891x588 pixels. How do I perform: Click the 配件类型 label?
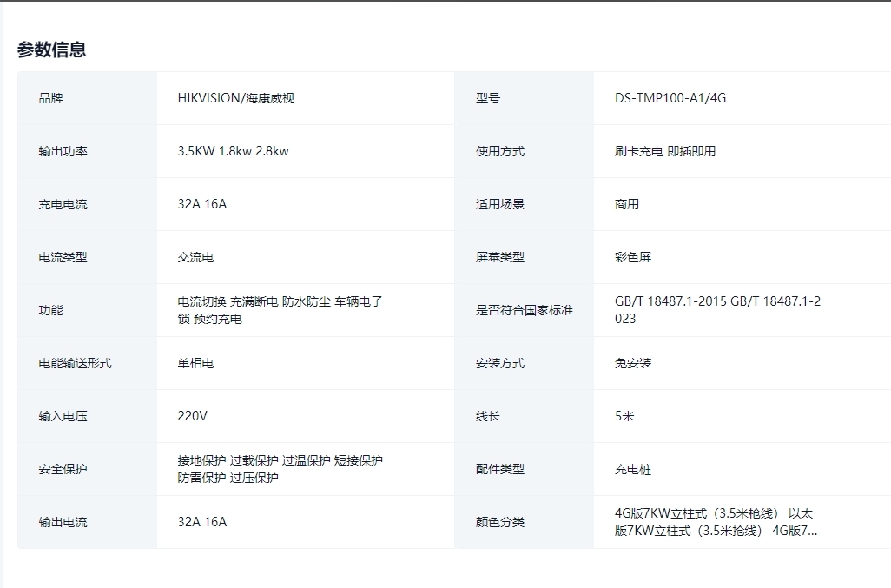coord(500,469)
